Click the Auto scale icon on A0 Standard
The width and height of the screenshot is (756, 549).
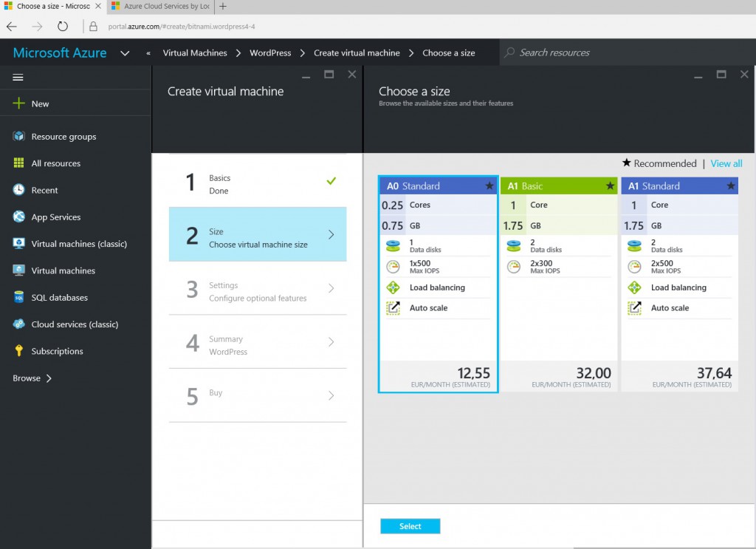coord(394,308)
